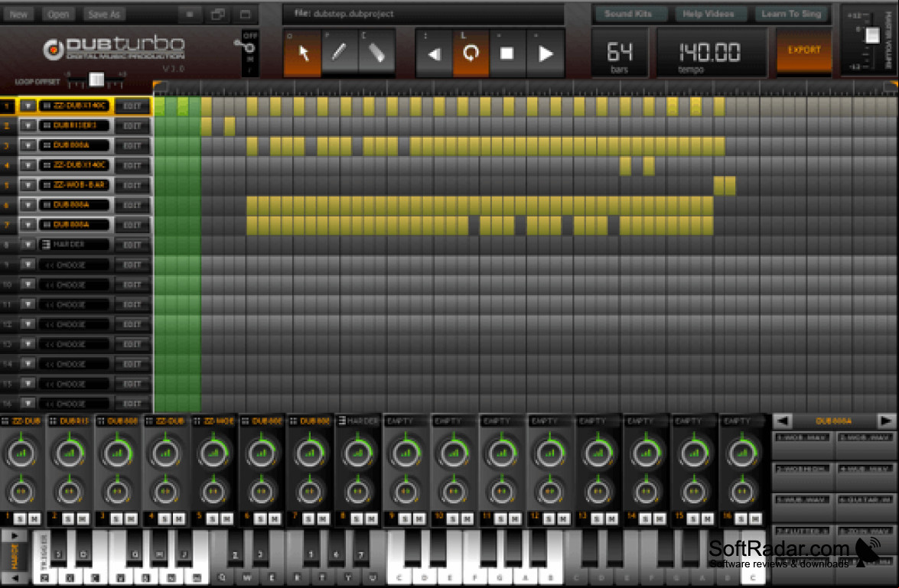Mute mixer channel 11

point(516,518)
